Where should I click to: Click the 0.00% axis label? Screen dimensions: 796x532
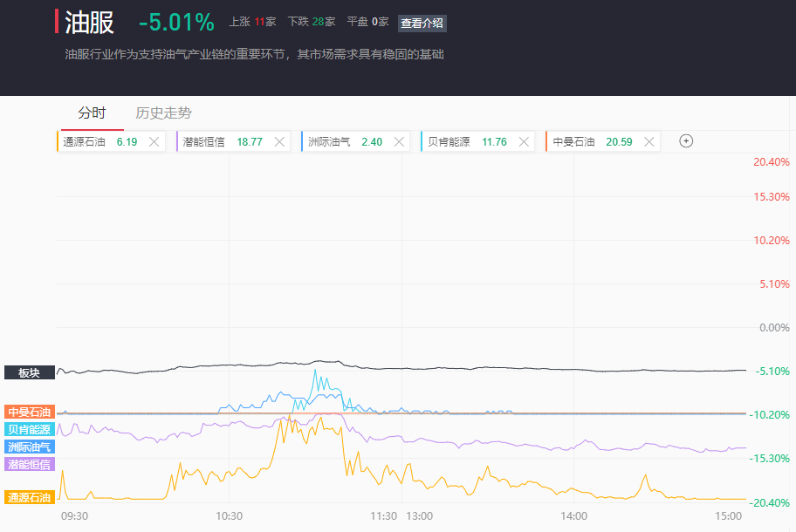click(774, 328)
